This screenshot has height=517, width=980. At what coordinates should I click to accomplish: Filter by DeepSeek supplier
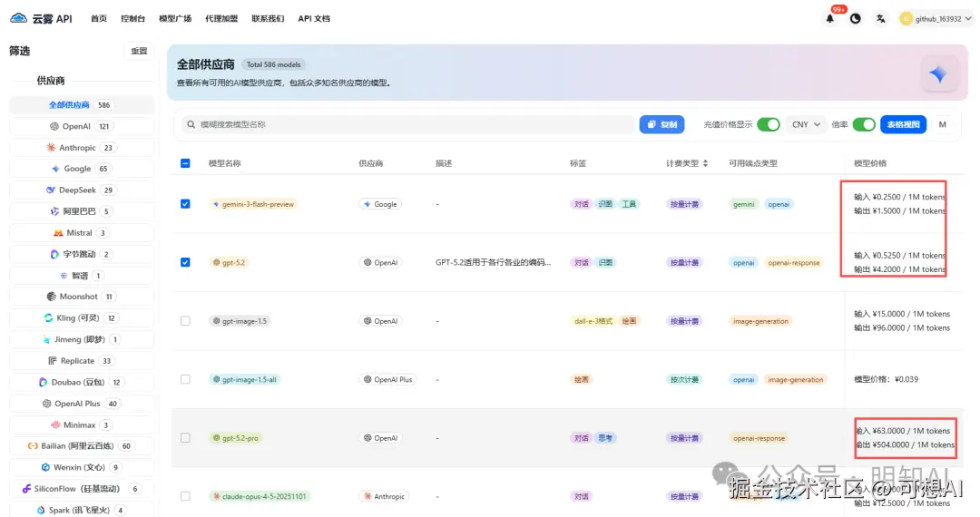[x=82, y=190]
